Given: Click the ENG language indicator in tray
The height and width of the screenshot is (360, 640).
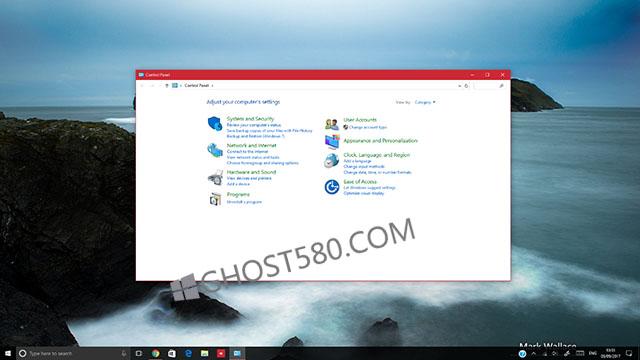Looking at the screenshot, I should tap(593, 353).
